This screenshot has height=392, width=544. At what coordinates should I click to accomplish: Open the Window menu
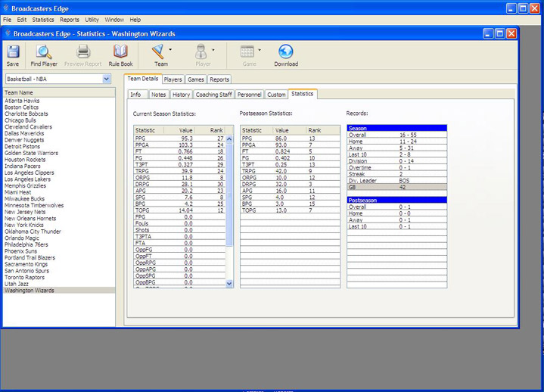tap(114, 20)
